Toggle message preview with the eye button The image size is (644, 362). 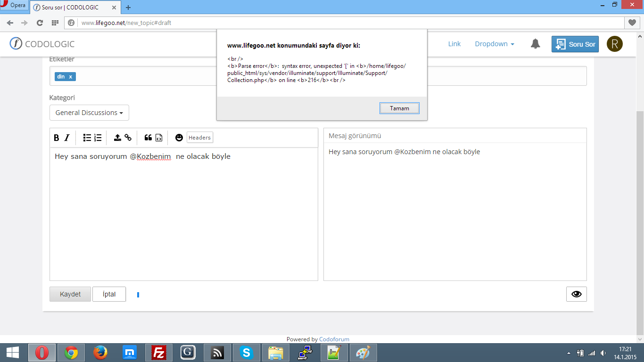[577, 294]
